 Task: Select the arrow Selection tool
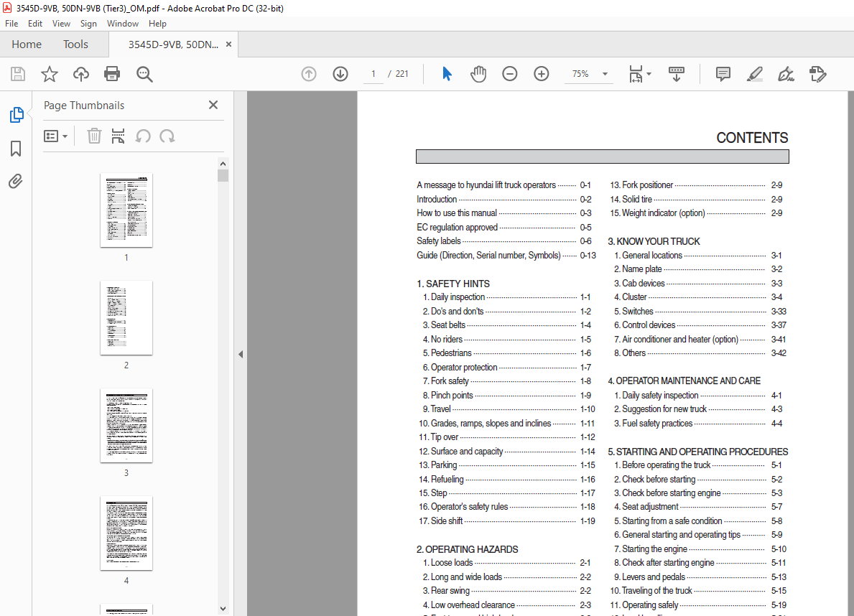point(447,74)
